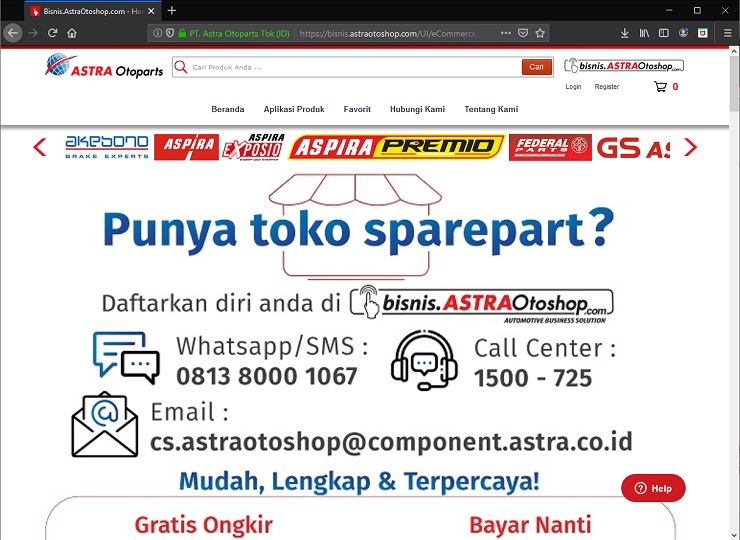Go to Beranda menu item

[x=227, y=109]
